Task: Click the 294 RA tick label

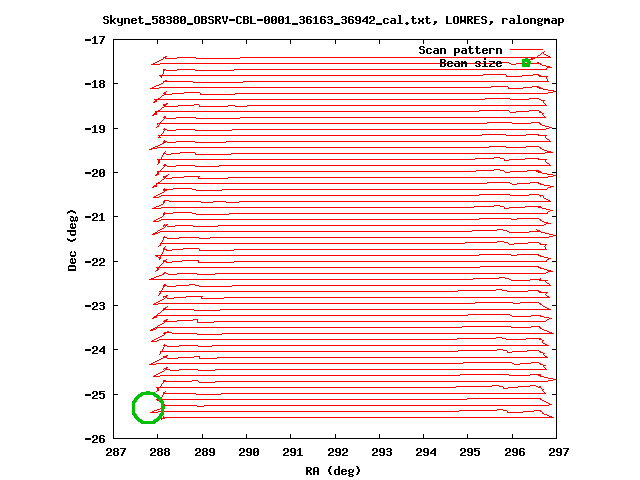Action: (426, 452)
